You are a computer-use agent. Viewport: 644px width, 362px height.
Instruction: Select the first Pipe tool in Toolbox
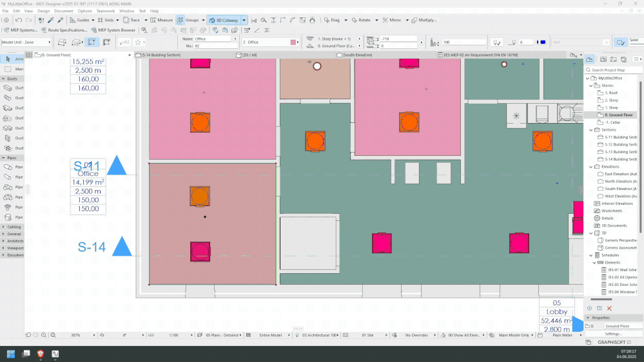[12, 167]
